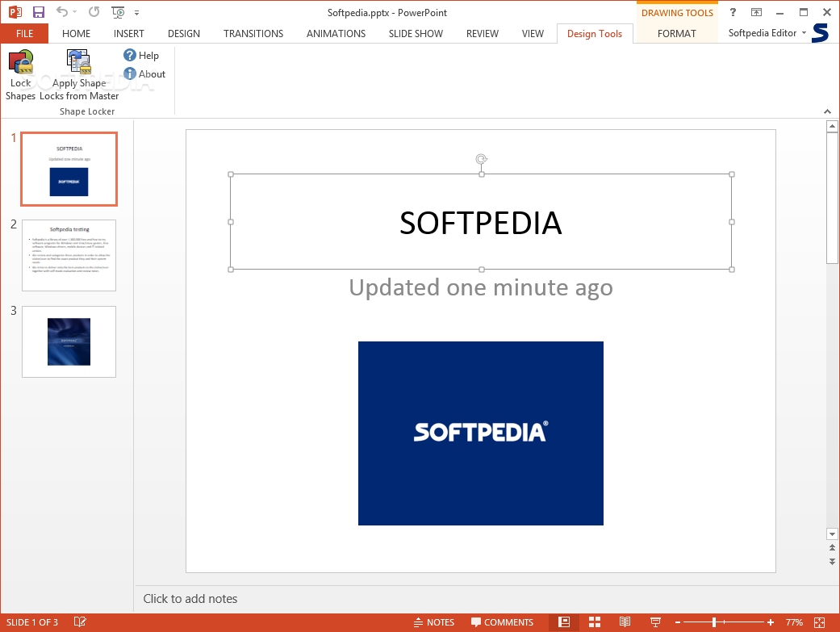The width and height of the screenshot is (840, 632).
Task: Click 'Click to add notes' area
Action: [x=190, y=599]
